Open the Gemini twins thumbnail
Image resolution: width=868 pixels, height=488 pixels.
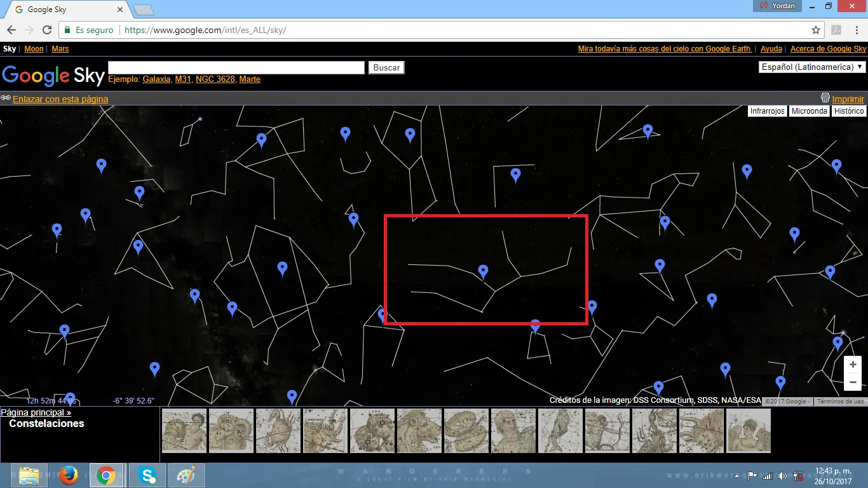click(372, 431)
